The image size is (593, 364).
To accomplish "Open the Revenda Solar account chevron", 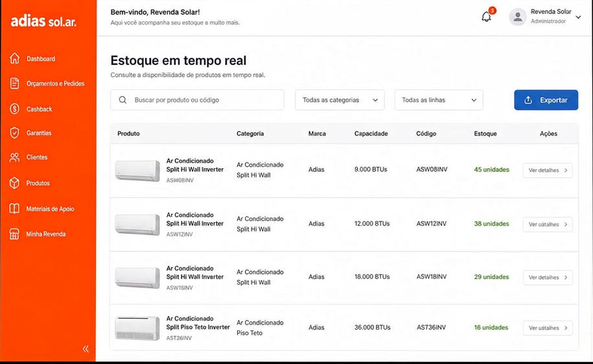I will coord(578,17).
